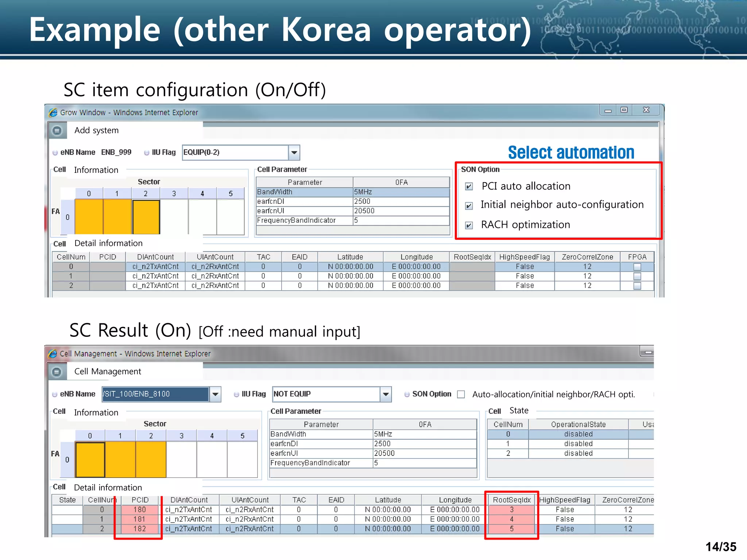Click FrequencyBandIndicator row in Grow Window
Screen dimensions: 747x560
pyautogui.click(x=353, y=221)
